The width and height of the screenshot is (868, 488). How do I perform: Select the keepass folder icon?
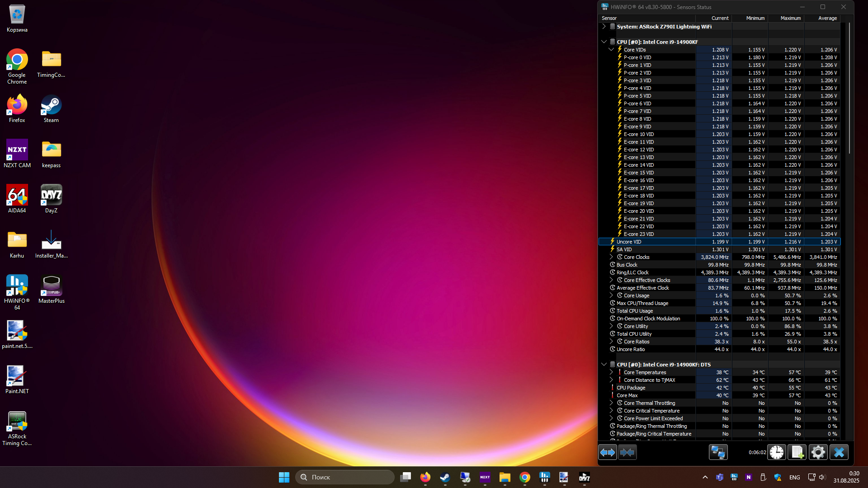click(x=51, y=154)
